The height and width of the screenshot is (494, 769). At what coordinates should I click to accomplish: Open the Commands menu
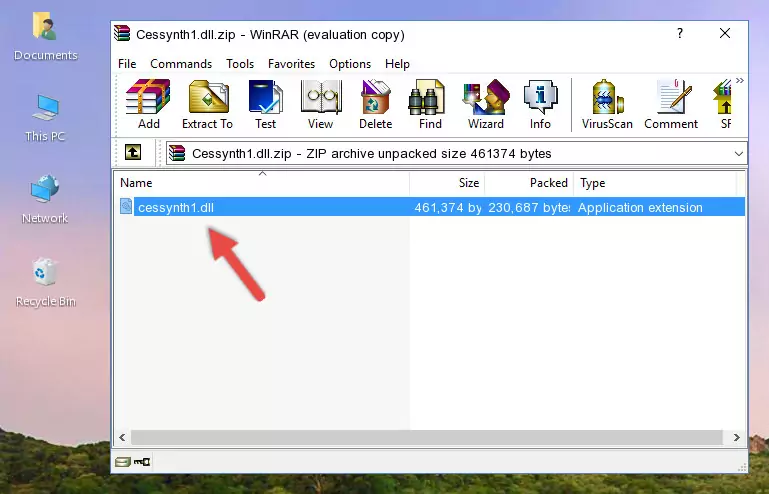(181, 64)
